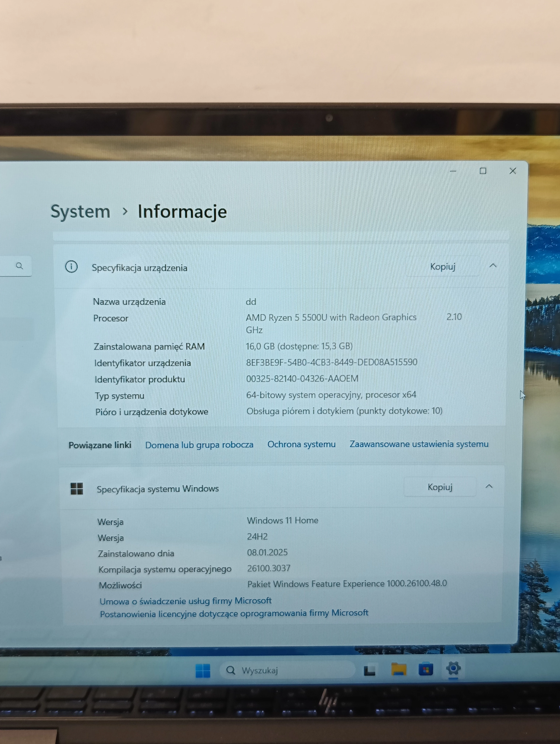Open Umowa o świadczenie usług firmy Microsoft
Image resolution: width=560 pixels, height=744 pixels.
186,601
